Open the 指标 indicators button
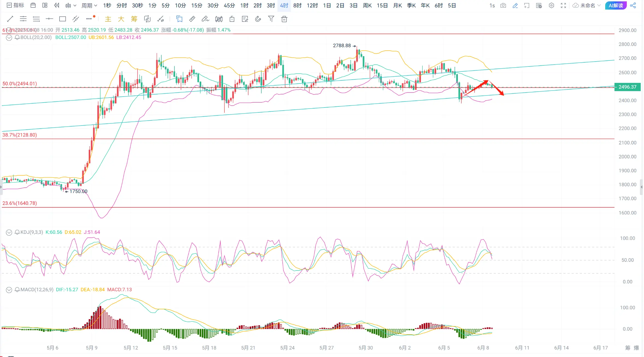Viewport: 644px width, 357px height. pyautogui.click(x=16, y=5)
